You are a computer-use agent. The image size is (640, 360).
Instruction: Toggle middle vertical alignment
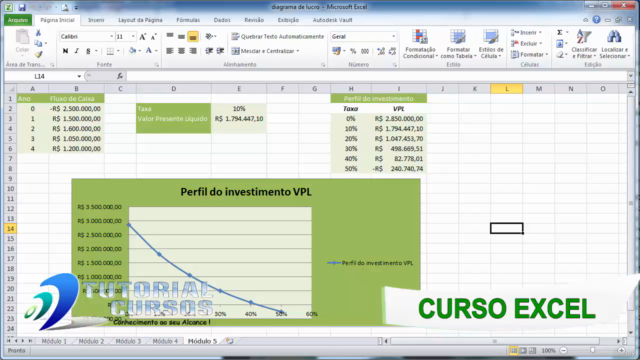coord(181,37)
